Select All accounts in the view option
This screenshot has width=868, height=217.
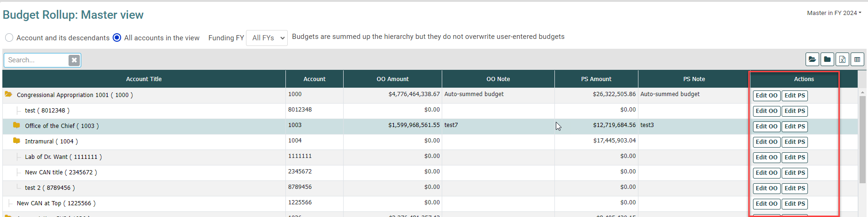pyautogui.click(x=117, y=37)
